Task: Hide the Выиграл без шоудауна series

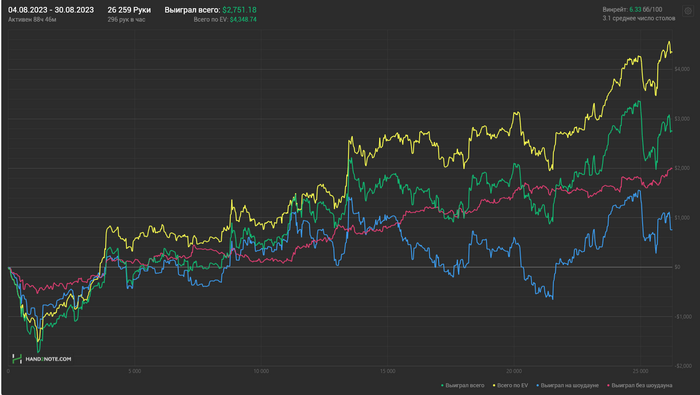Action: [642, 385]
